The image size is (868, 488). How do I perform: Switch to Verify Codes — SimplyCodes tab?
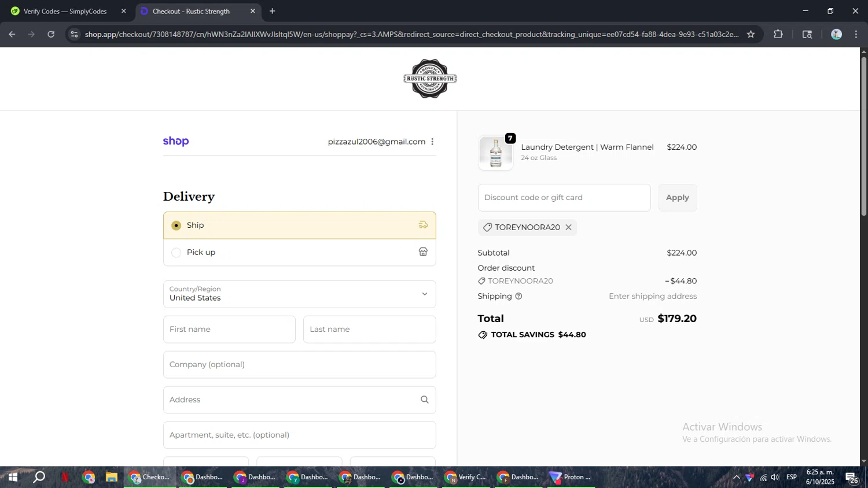pyautogui.click(x=65, y=11)
